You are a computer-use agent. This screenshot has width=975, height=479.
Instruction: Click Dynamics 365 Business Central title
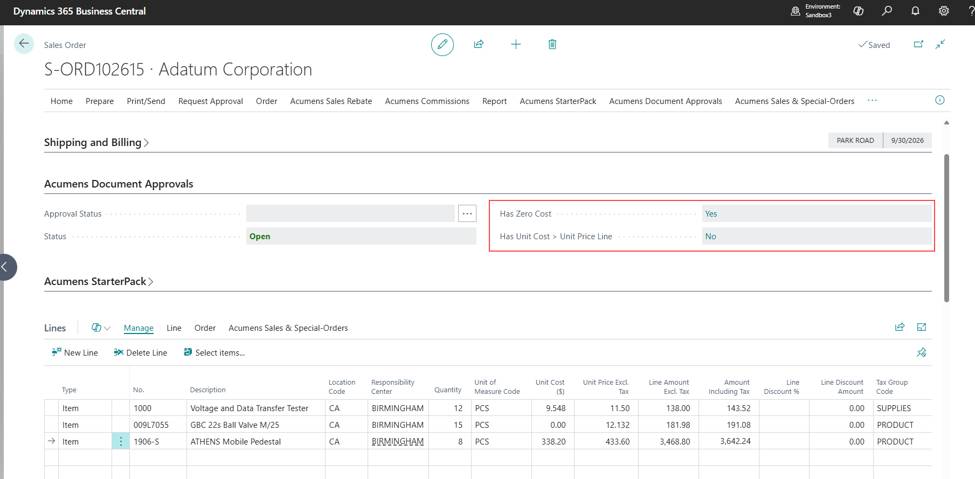pyautogui.click(x=80, y=11)
